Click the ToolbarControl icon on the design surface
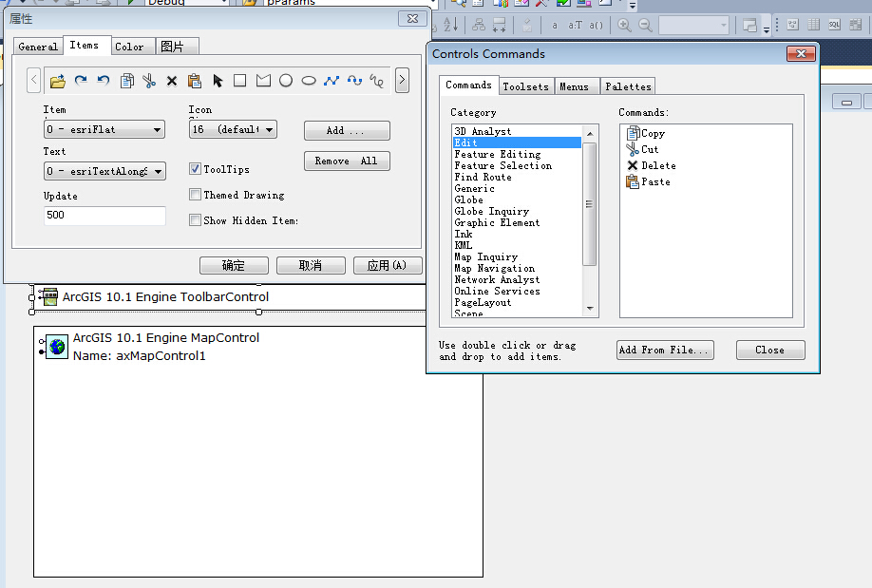This screenshot has height=588, width=872. (x=48, y=296)
